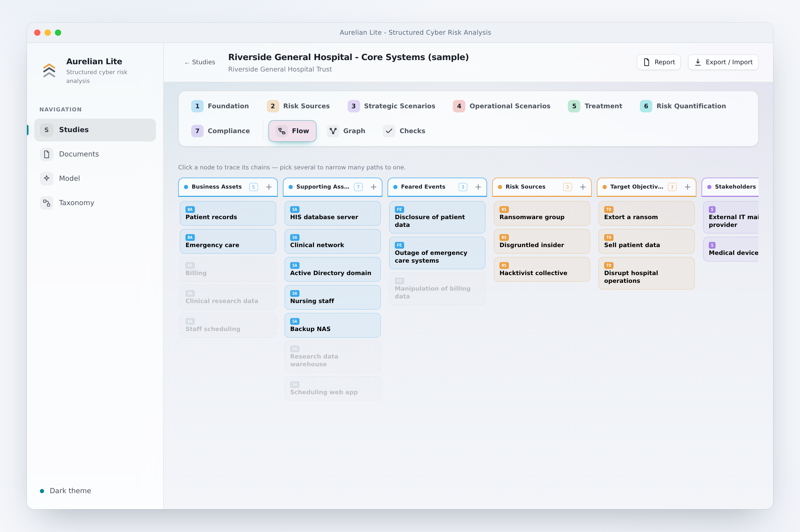Select Outage of emergency care systems node
800x532 pixels.
coord(437,253)
